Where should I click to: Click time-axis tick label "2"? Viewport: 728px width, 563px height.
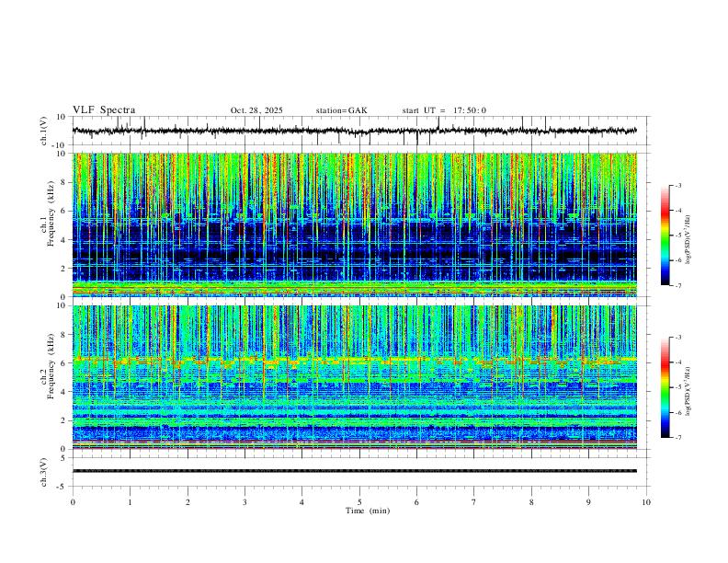[188, 502]
